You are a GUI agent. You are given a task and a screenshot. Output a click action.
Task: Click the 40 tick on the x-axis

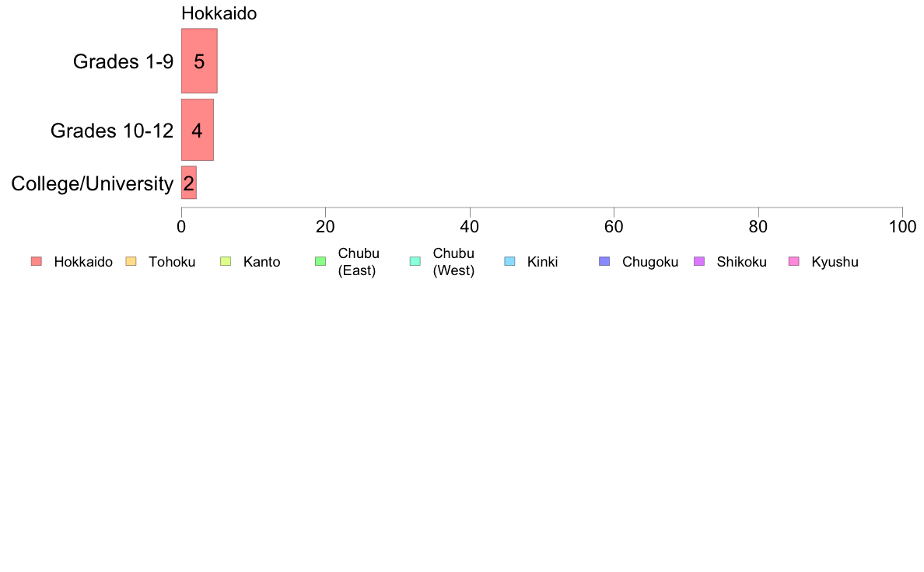coord(470,226)
